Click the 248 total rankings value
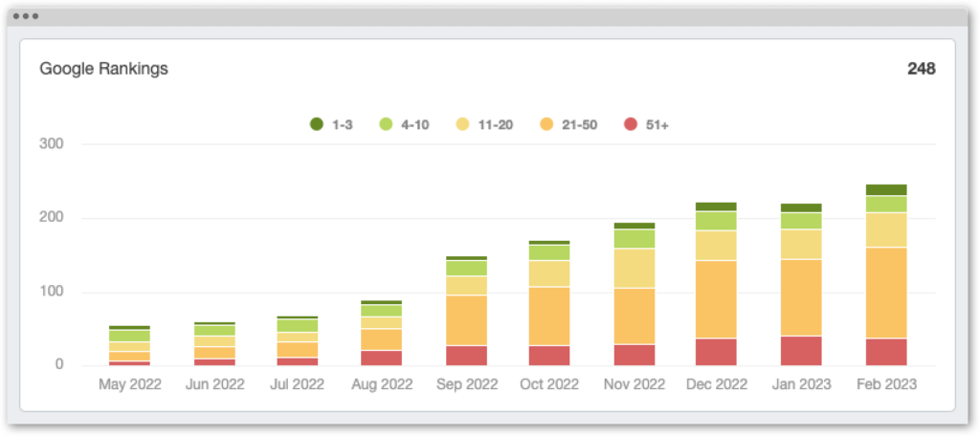980x436 pixels. (x=921, y=69)
